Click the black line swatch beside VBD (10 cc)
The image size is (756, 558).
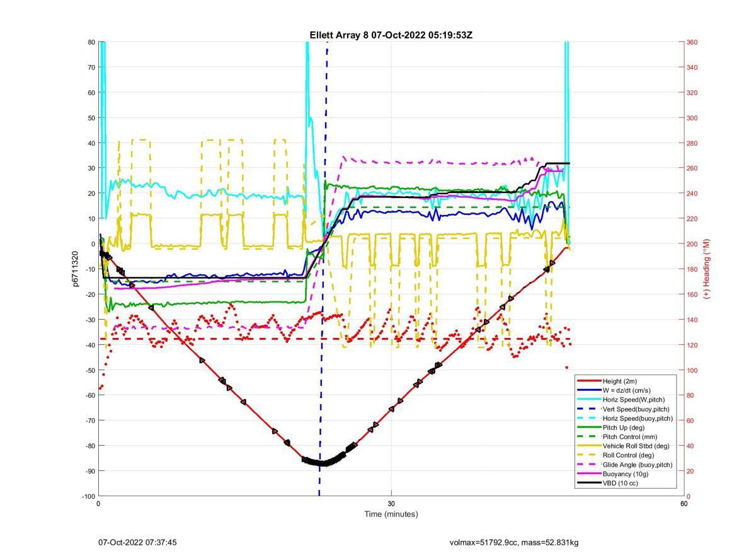pos(588,483)
